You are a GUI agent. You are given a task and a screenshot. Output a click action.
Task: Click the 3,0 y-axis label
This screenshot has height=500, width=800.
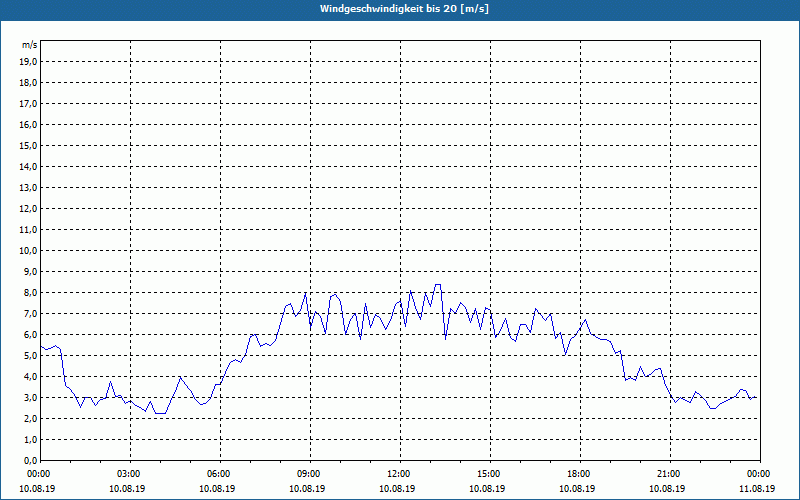30,397
